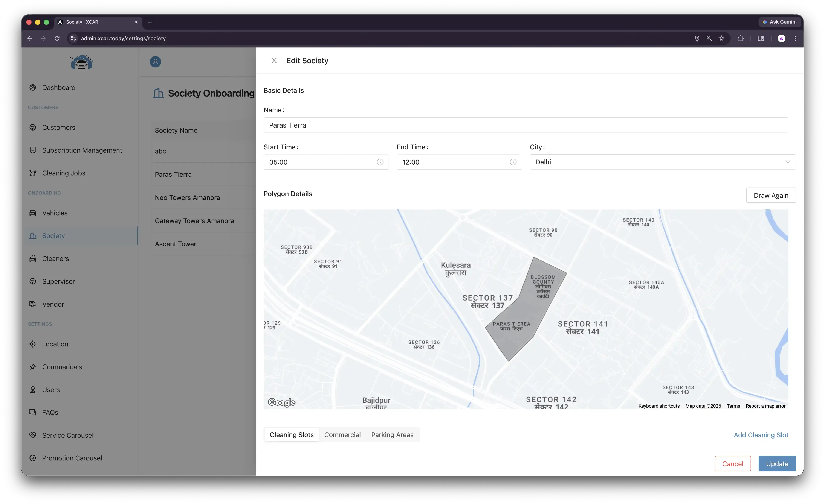This screenshot has height=504, width=825.
Task: Click the End Time input 12:00
Action: 459,162
